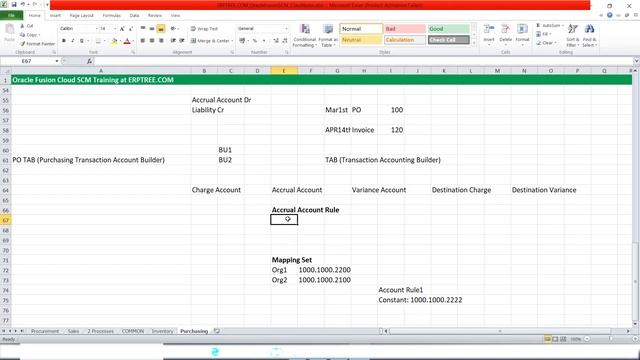Screen dimensions: 640x360
Task: Open the Number Format dropdown (General)
Action: click(x=286, y=29)
